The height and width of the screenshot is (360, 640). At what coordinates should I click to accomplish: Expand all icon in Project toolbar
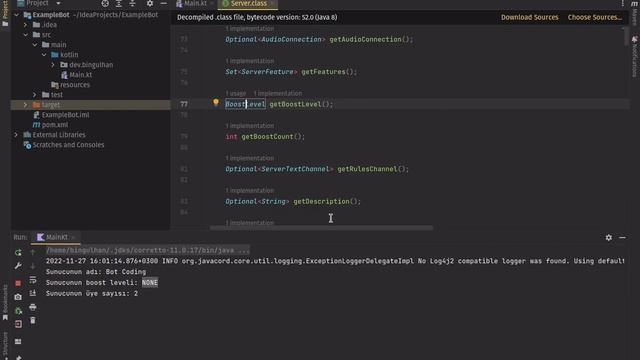119,3
